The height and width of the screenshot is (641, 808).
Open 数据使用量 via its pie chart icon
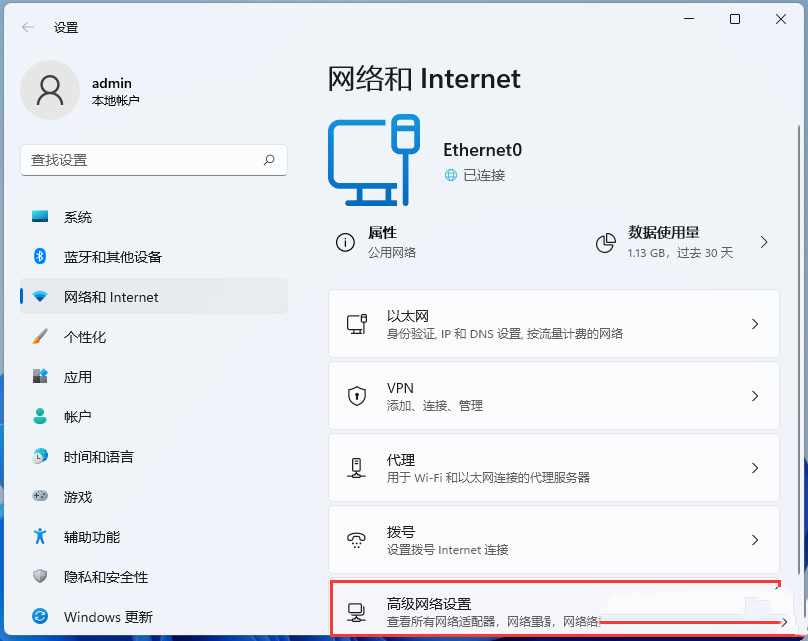tap(605, 242)
